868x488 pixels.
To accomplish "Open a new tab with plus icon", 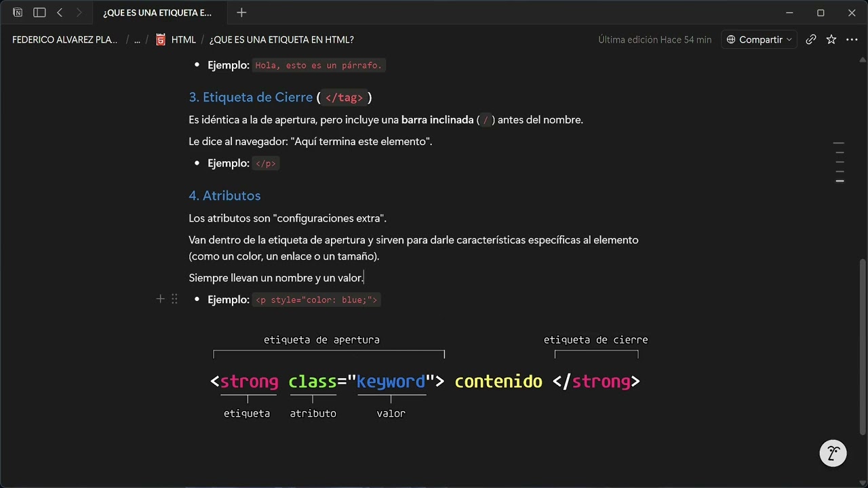I will pyautogui.click(x=241, y=13).
